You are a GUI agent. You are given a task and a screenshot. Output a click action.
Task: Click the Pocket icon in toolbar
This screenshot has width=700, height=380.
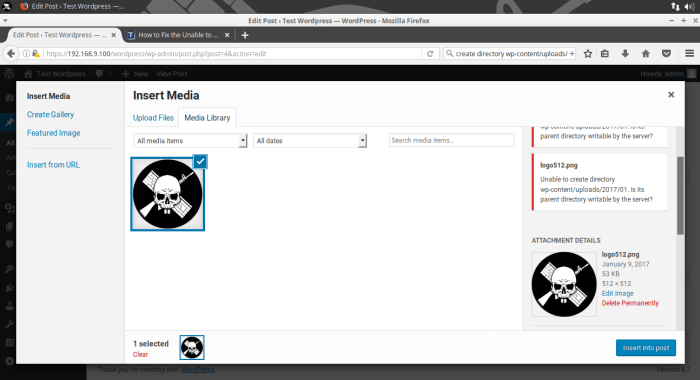click(666, 54)
